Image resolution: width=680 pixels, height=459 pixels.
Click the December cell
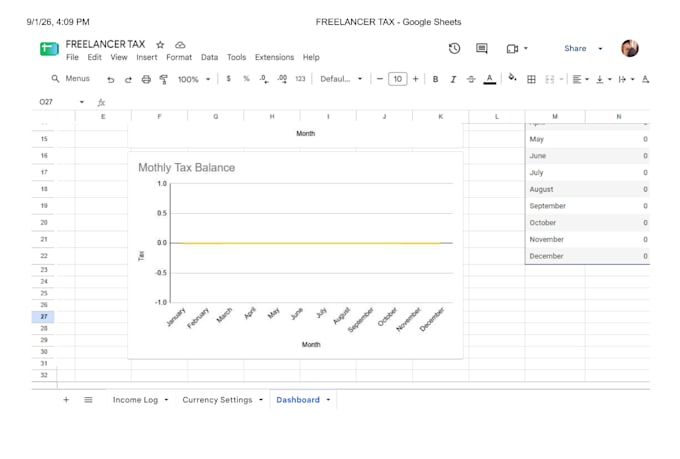[x=555, y=256]
